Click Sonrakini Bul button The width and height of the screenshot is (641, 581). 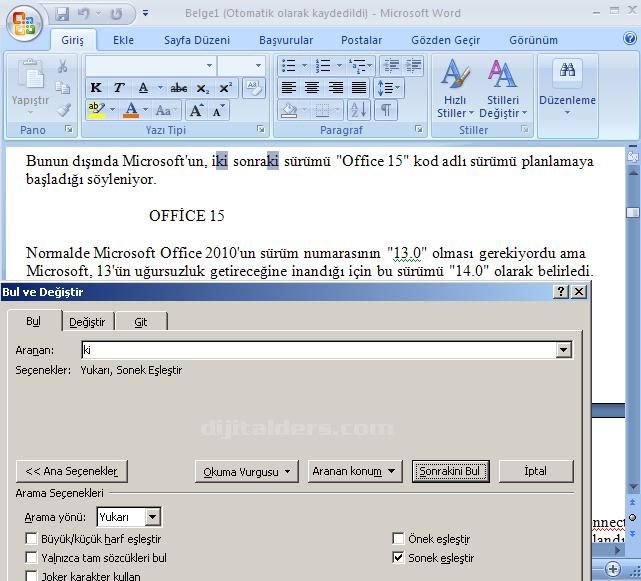point(450,471)
